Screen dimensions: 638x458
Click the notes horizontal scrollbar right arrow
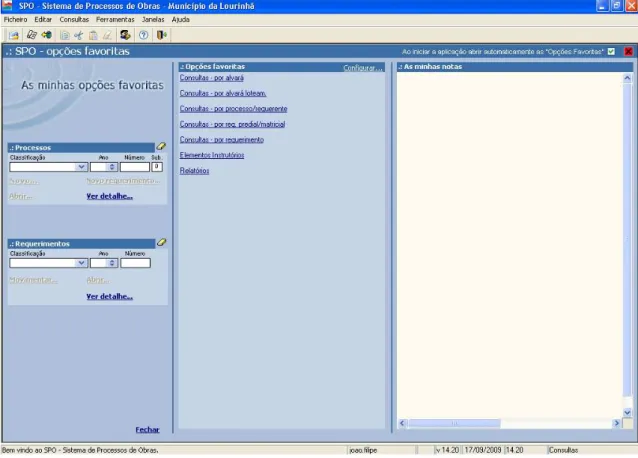pyautogui.click(x=617, y=423)
